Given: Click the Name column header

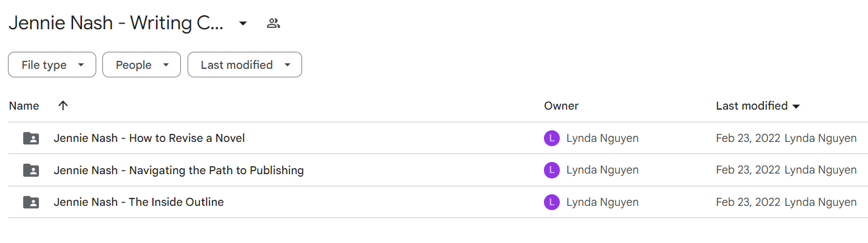Looking at the screenshot, I should 24,106.
